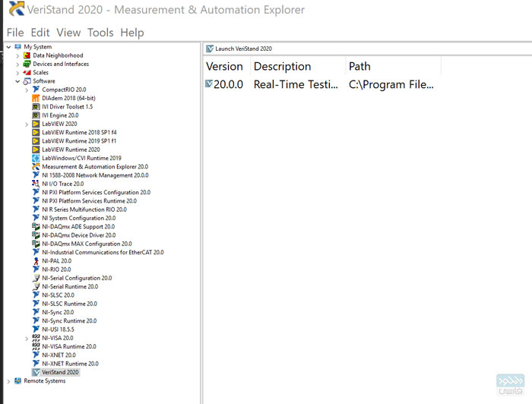Click the IVI Driver Toolset 1.5 icon
The height and width of the screenshot is (404, 532).
[x=36, y=107]
